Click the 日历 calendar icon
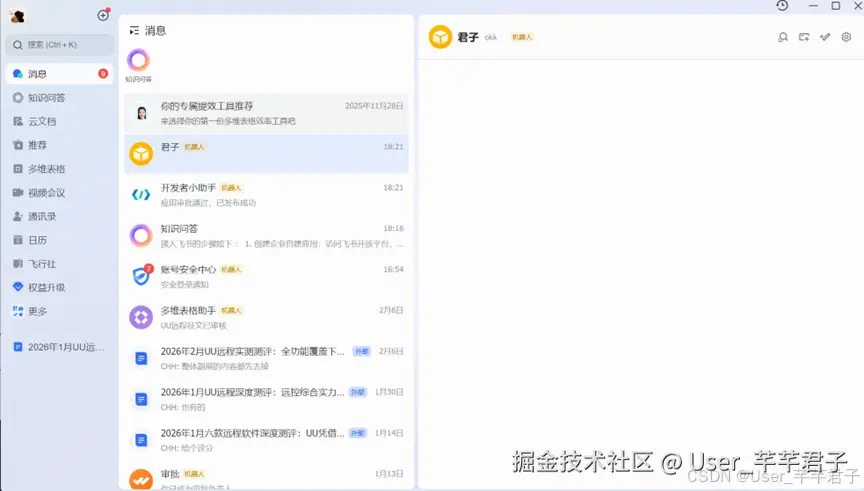 coord(18,240)
